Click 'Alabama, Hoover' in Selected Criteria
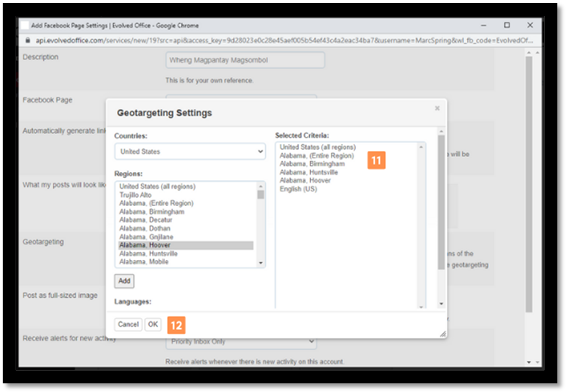The width and height of the screenshot is (566, 392). 305,180
